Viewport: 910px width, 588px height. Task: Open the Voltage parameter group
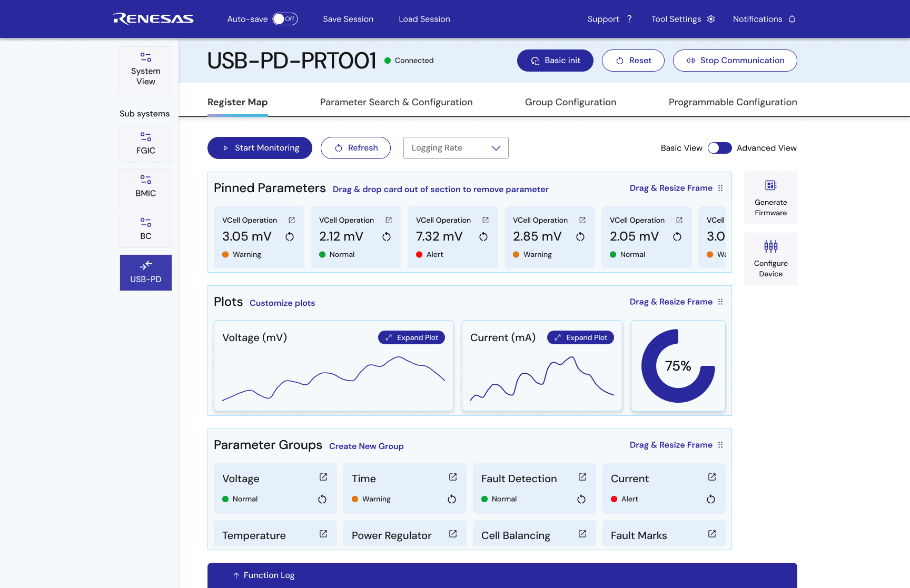pos(323,477)
